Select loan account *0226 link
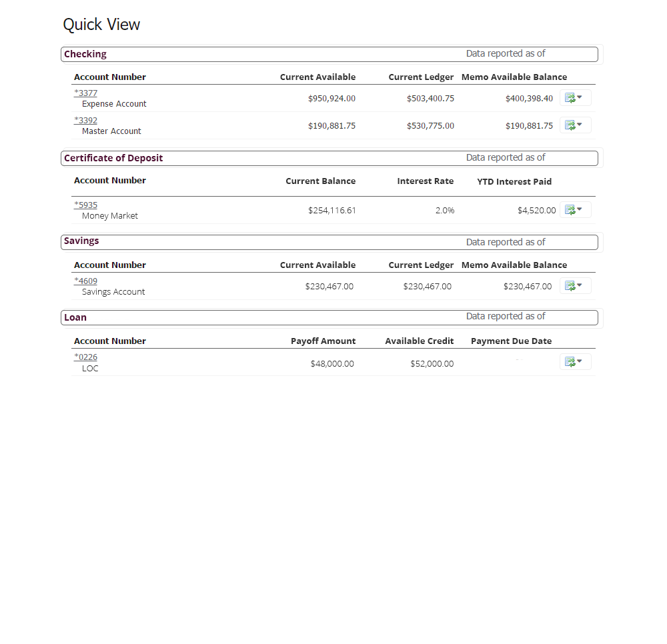The height and width of the screenshot is (644, 667). point(86,357)
